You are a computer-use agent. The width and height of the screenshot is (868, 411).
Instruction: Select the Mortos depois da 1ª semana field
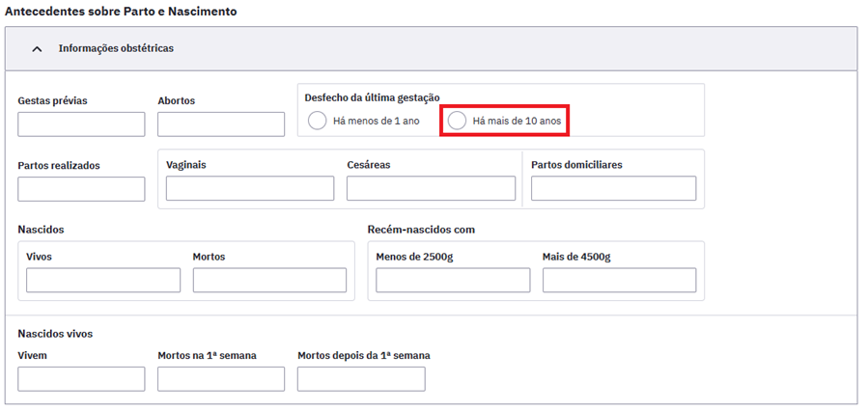click(361, 379)
